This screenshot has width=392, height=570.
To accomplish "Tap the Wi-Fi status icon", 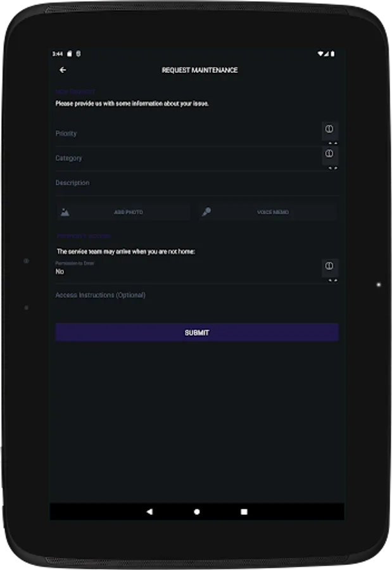I will coord(320,54).
